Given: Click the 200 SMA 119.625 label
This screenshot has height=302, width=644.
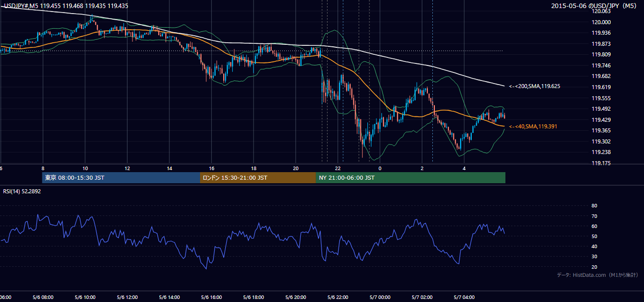Looking at the screenshot, I should click(x=535, y=87).
